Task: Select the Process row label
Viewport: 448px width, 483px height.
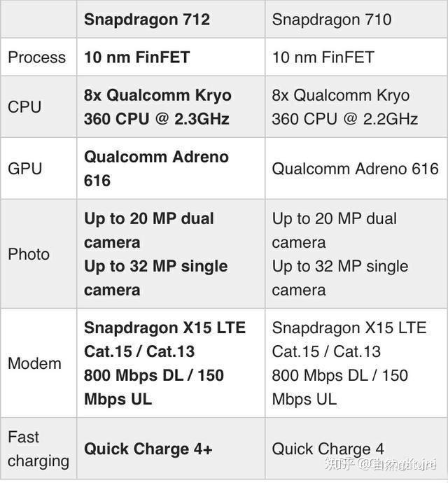Action: click(x=36, y=57)
